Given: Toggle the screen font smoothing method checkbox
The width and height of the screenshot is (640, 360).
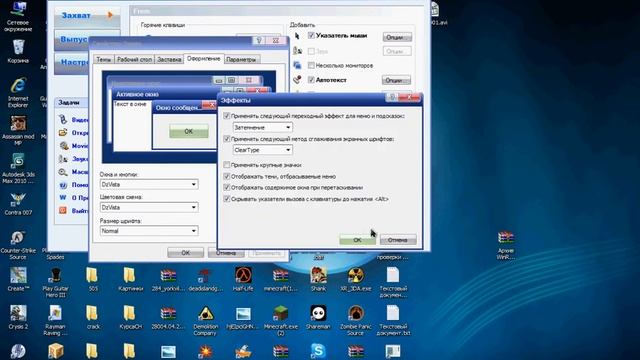Looking at the screenshot, I should [227, 139].
